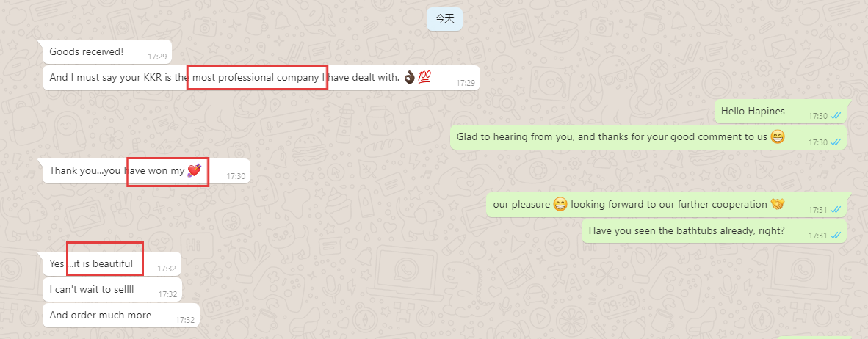Click the handshake emoji after 'further cooperation'

778,204
